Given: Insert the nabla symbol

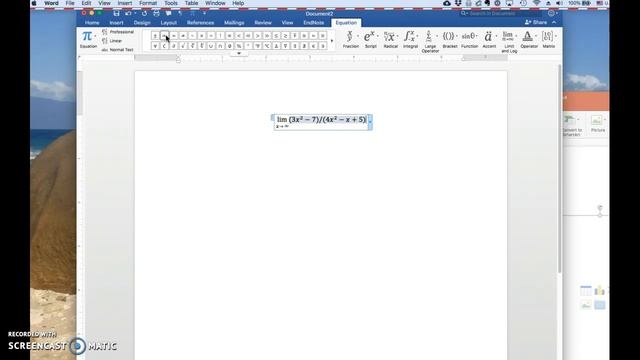Looking at the screenshot, I should (285, 46).
